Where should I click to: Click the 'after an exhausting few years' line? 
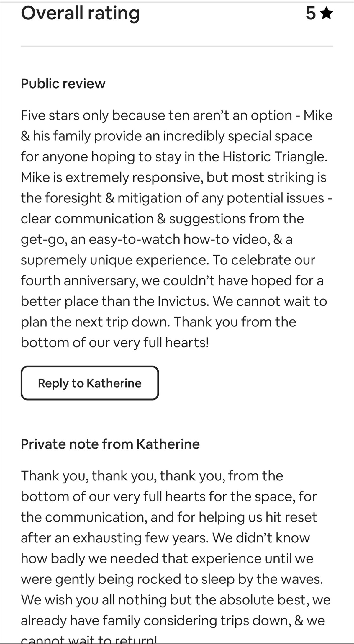tap(165, 538)
